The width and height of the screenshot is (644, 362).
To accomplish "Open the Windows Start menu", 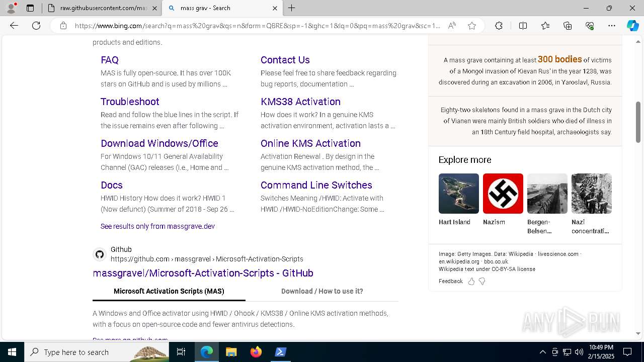I will tap(12, 352).
